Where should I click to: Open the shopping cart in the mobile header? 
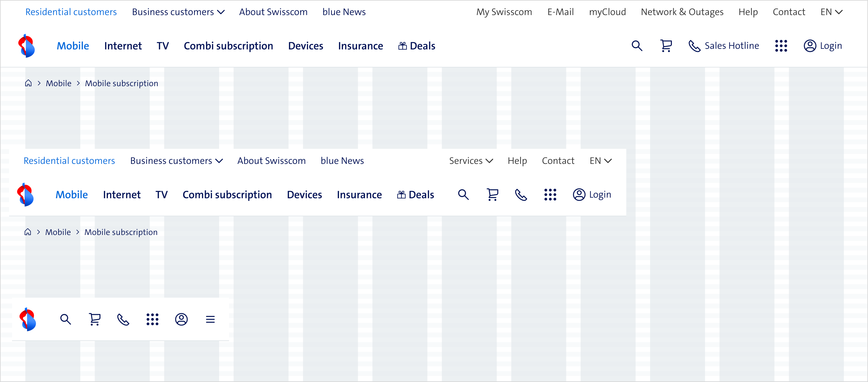pos(95,319)
